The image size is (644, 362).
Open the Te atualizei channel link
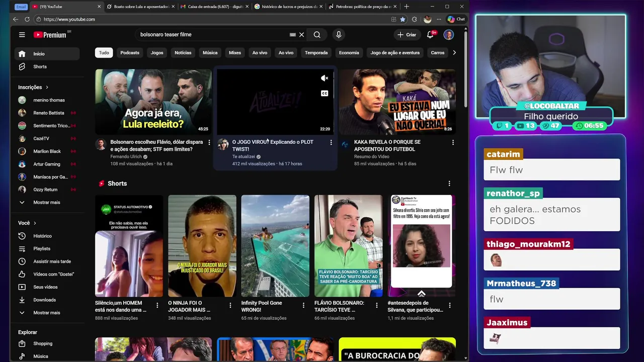(244, 156)
